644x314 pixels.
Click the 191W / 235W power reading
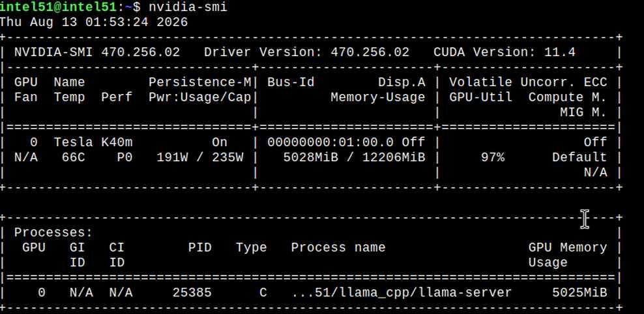[200, 157]
